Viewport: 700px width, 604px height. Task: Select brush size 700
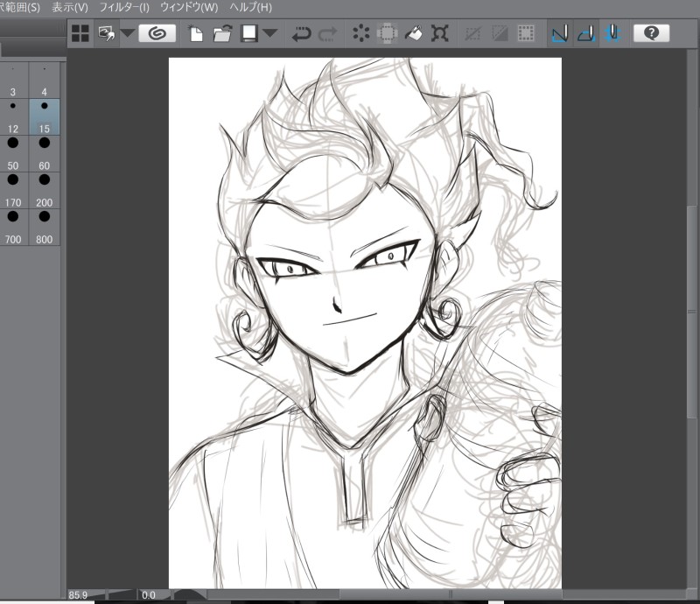click(13, 228)
